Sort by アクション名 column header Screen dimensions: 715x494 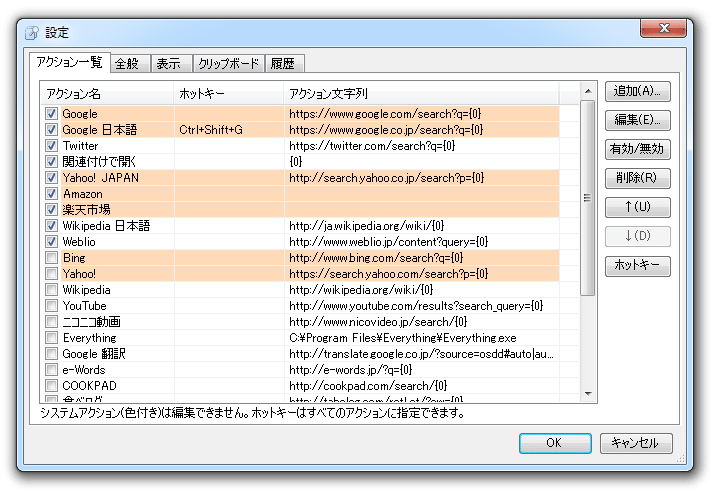[107, 94]
